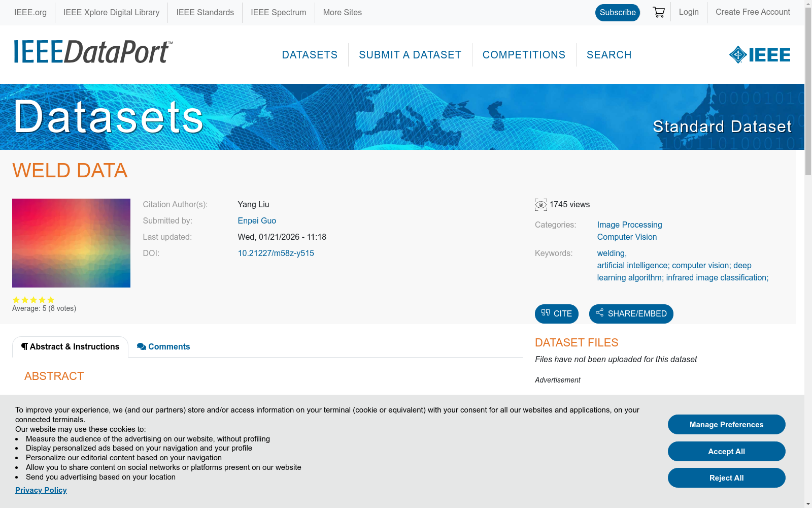Reject all cookies
This screenshot has width=812, height=508.
726,478
